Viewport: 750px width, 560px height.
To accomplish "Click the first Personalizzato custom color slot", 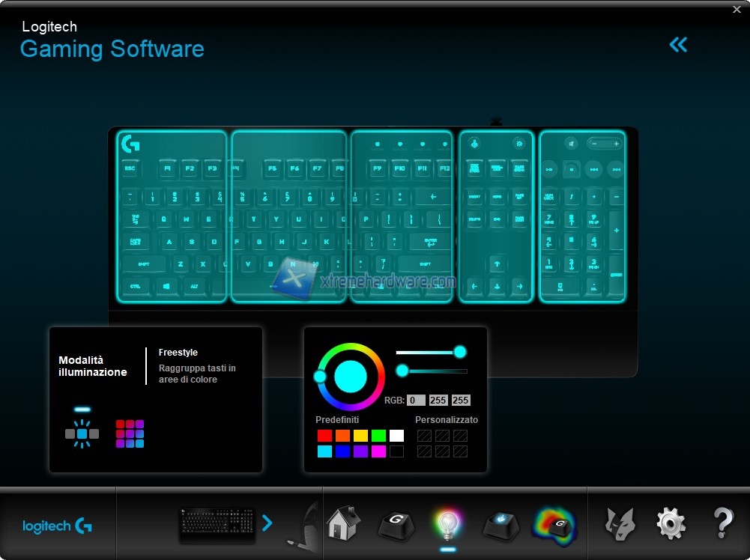I will [x=424, y=435].
